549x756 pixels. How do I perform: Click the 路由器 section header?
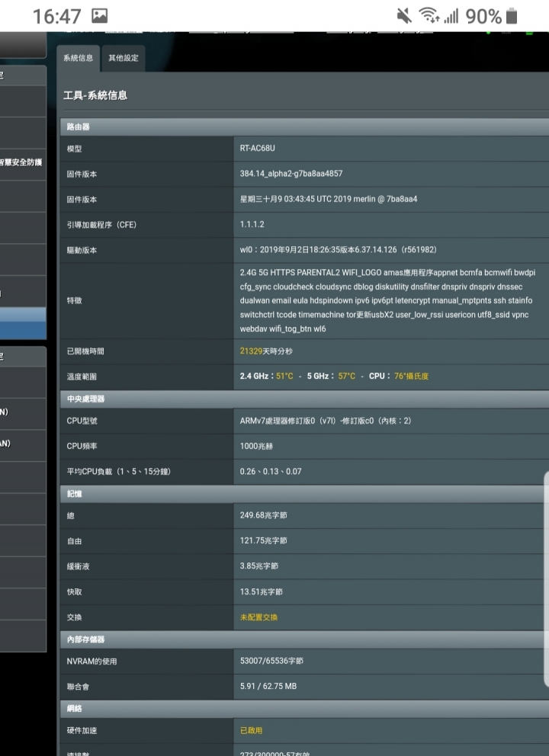(x=304, y=127)
